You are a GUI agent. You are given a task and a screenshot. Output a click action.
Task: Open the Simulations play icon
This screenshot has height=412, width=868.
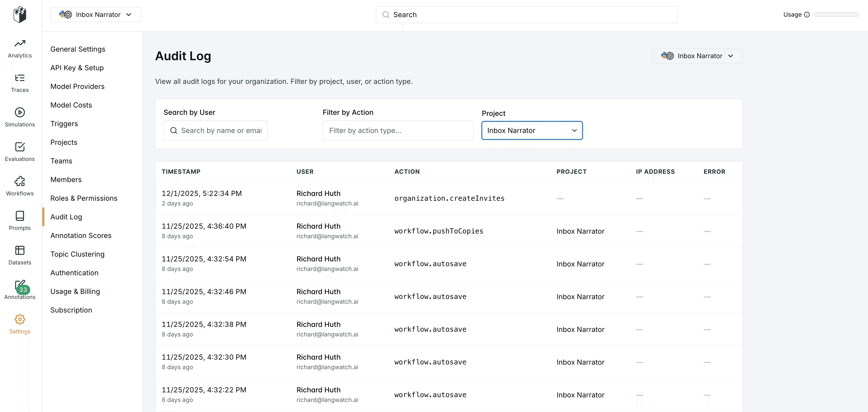coord(20,113)
